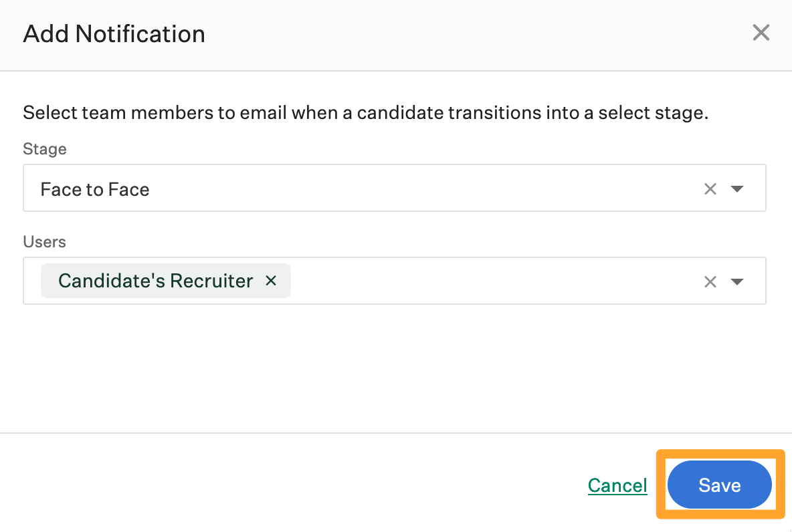This screenshot has height=532, width=792.
Task: Save the notification
Action: pos(719,485)
